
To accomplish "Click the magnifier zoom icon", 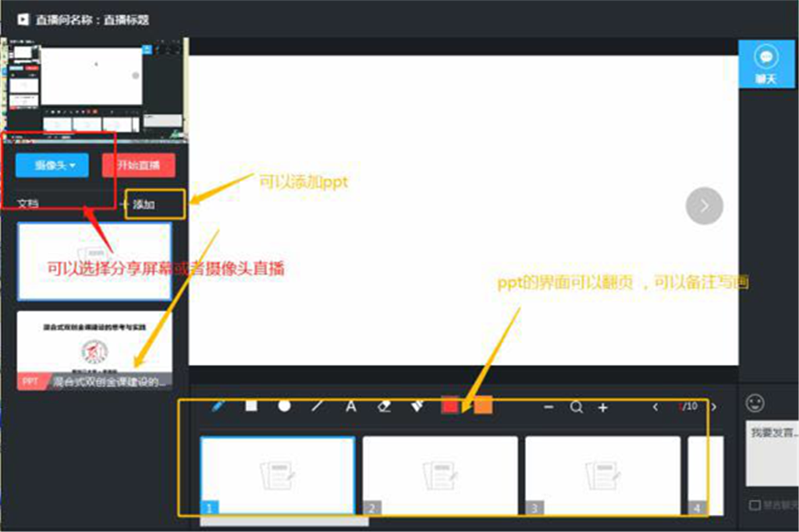I will tap(576, 407).
